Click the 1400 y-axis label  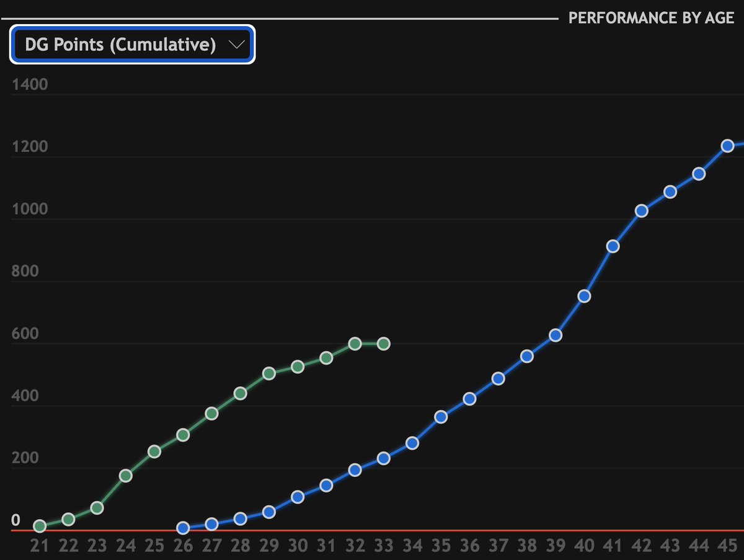(x=30, y=85)
